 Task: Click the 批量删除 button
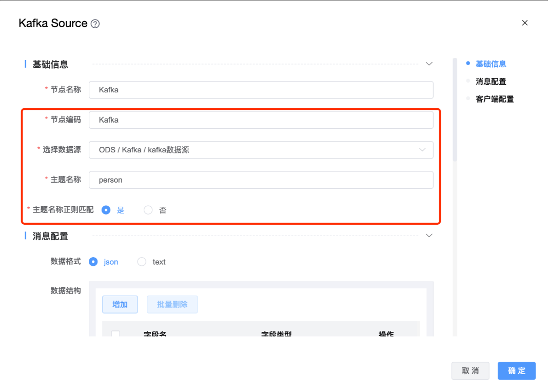click(172, 304)
